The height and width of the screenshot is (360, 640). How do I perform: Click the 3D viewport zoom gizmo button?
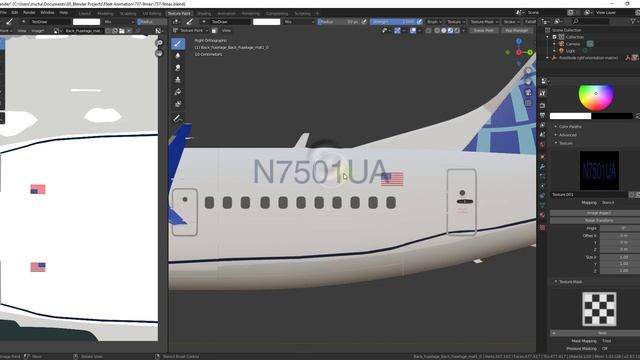(528, 71)
